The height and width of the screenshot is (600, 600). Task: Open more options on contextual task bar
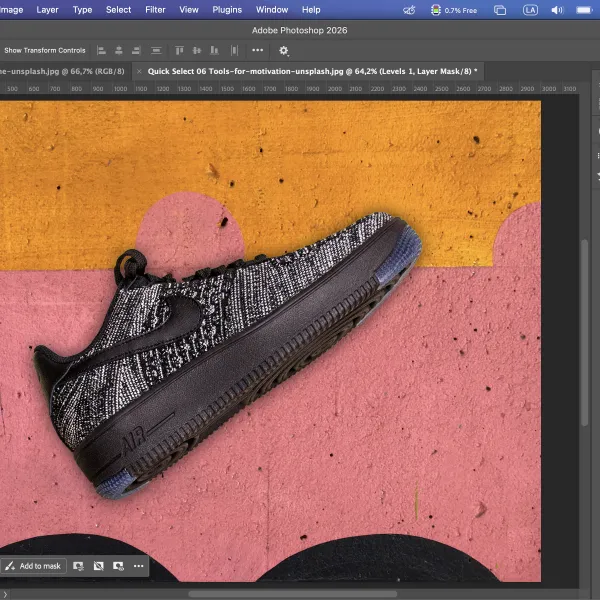click(x=139, y=566)
